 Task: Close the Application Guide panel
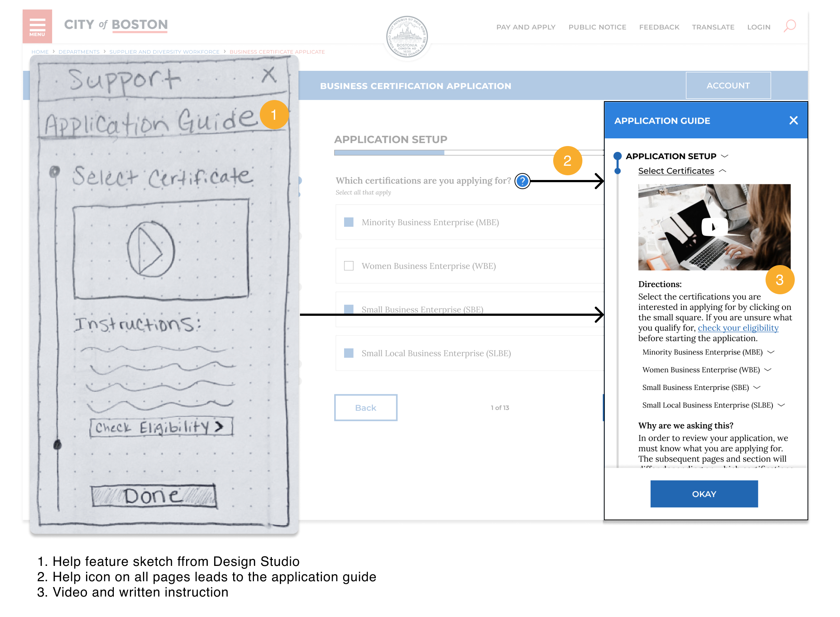tap(793, 120)
